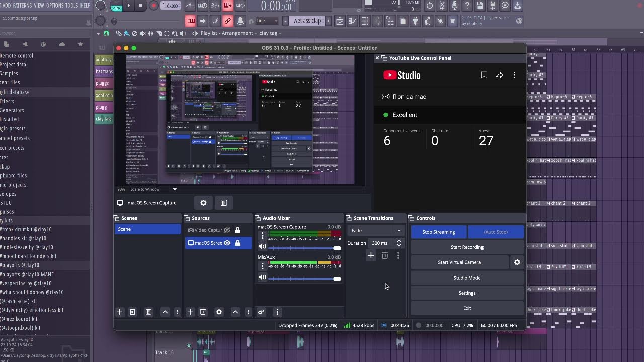The image size is (644, 362).
Task: Add a scene transition with plus icon
Action: 371,255
